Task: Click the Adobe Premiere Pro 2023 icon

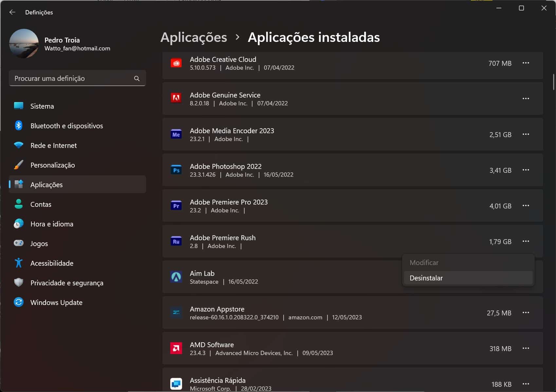Action: (x=176, y=206)
